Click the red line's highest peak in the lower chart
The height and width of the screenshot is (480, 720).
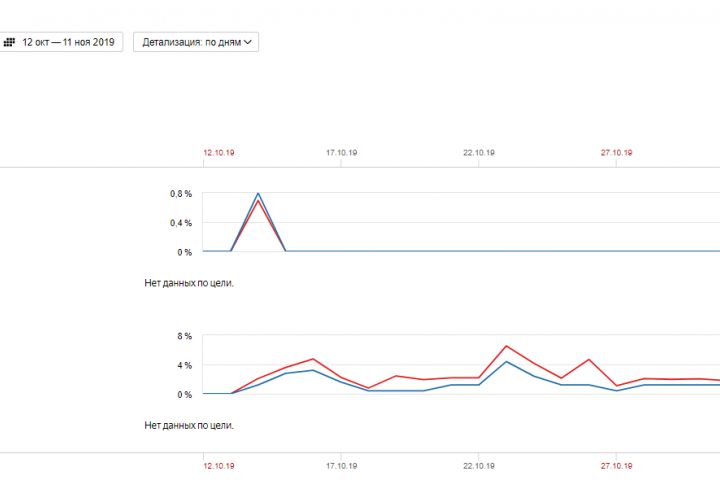point(506,346)
